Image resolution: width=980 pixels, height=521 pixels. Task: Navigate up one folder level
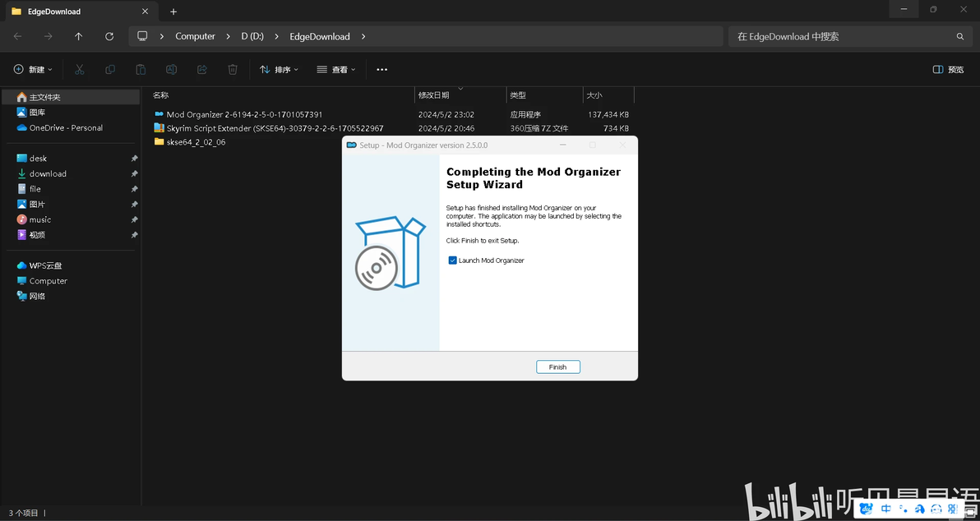[79, 36]
